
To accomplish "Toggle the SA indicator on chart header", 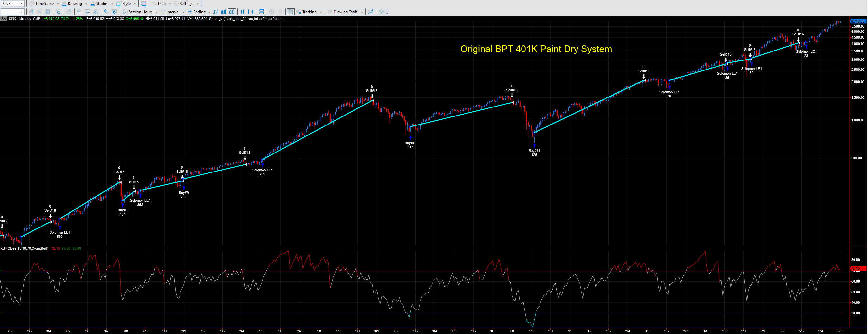I will 4,19.
